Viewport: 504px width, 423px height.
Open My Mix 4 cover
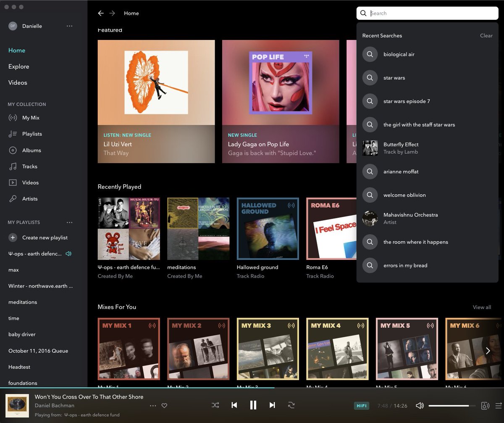point(338,349)
